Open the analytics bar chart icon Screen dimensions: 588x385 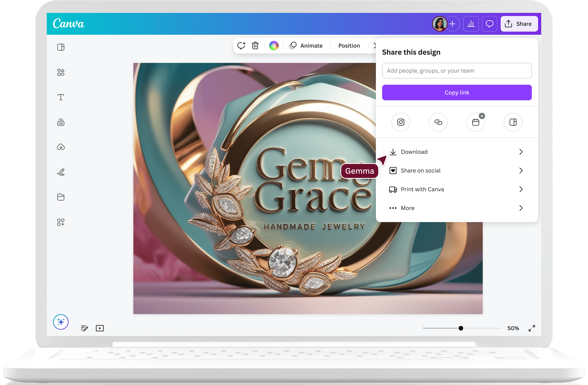471,24
